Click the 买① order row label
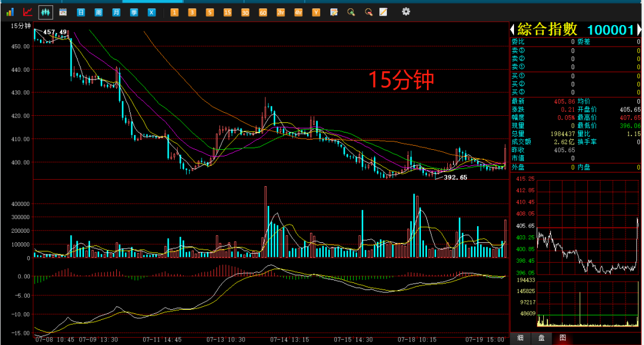Screen dimensions: 644x345 (x=518, y=76)
